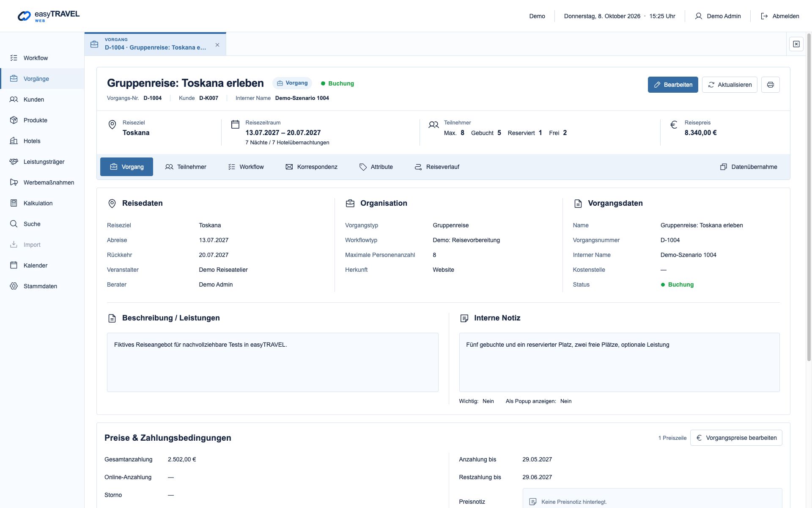Click the Import sidebar entry
The height and width of the screenshot is (508, 812).
point(42,245)
